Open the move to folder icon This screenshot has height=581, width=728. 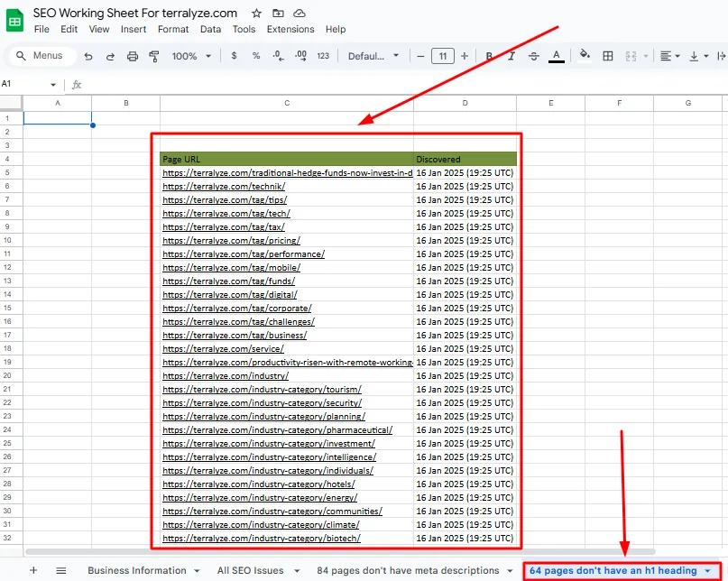click(x=278, y=14)
